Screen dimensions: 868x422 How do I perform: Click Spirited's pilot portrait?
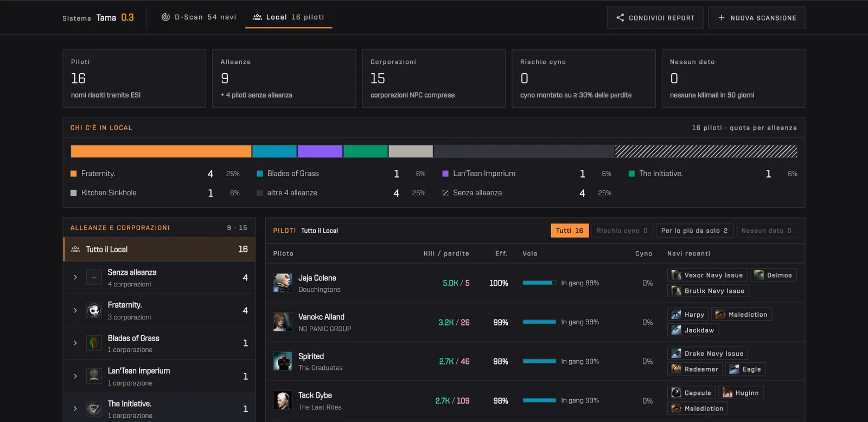[283, 361]
